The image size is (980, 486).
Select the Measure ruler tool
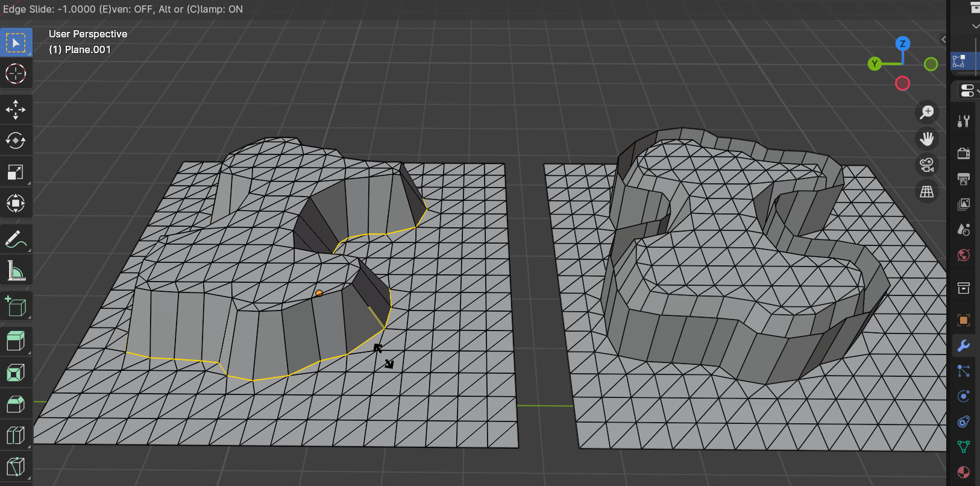(16, 270)
